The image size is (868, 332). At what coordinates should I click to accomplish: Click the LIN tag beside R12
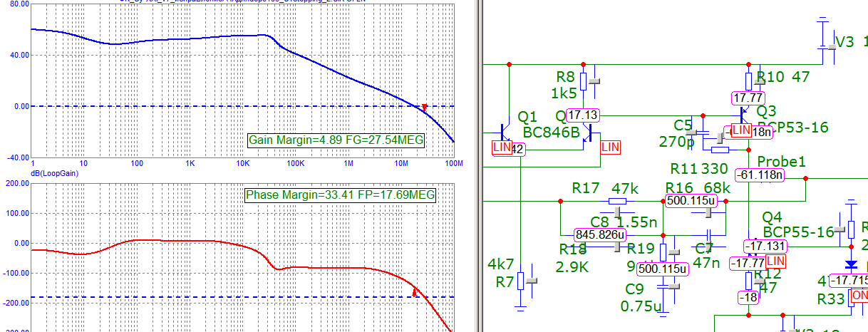click(x=775, y=261)
